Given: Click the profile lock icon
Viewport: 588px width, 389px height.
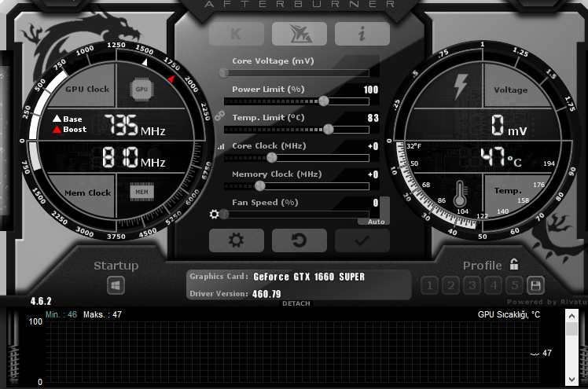Looking at the screenshot, I should [x=514, y=264].
